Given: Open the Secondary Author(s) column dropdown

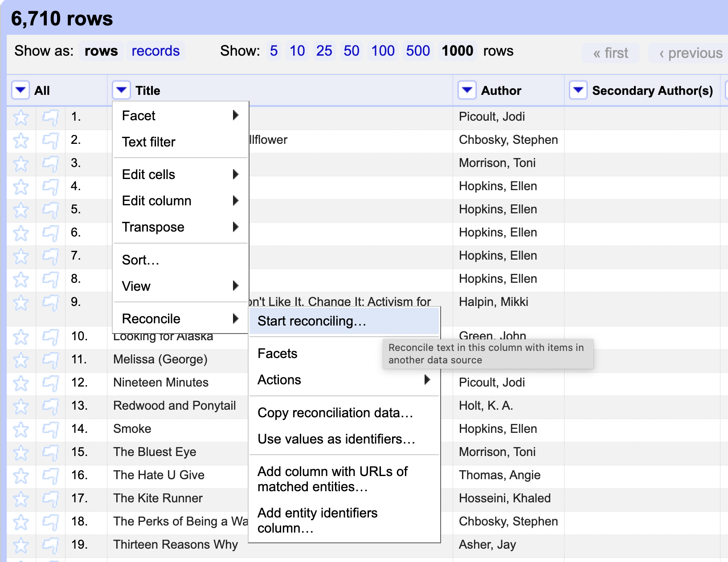Looking at the screenshot, I should point(578,90).
